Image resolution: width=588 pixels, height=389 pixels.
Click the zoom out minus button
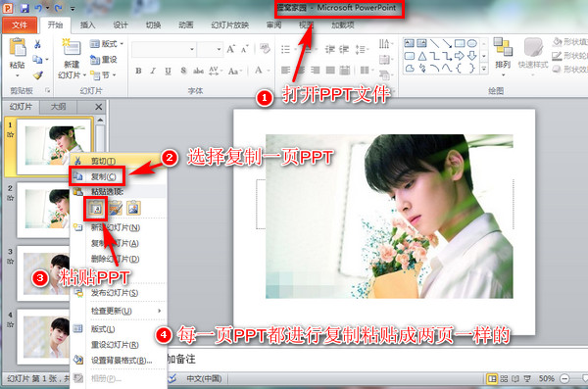tap(564, 378)
